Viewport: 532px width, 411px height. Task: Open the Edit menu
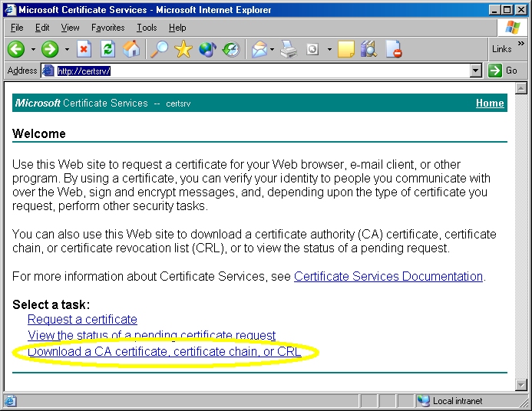pos(42,28)
